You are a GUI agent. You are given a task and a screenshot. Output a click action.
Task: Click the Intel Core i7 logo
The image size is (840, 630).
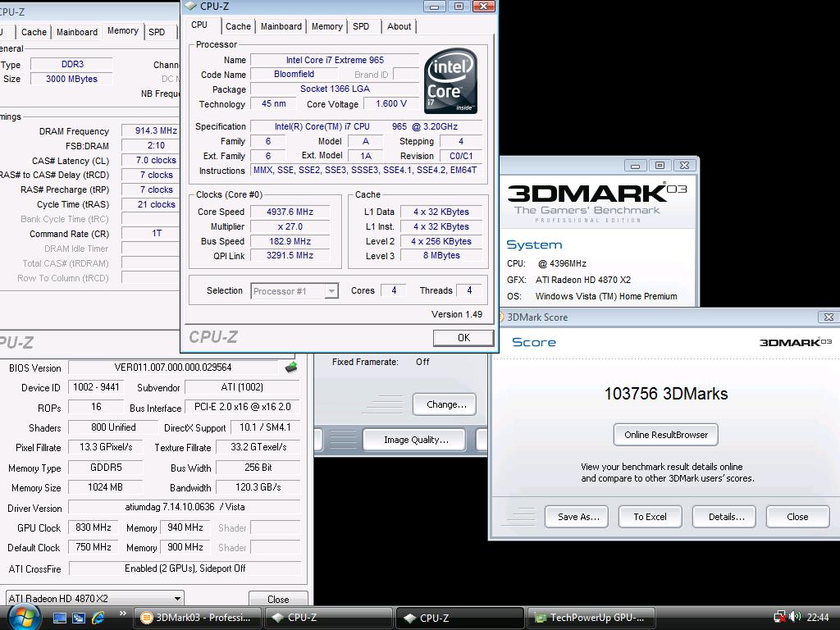(x=450, y=81)
